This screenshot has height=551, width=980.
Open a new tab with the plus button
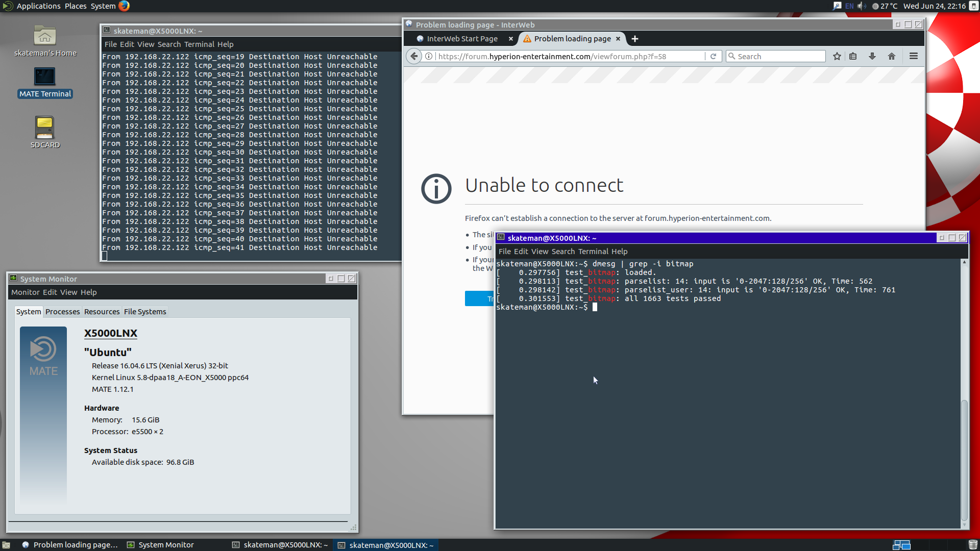coord(635,39)
